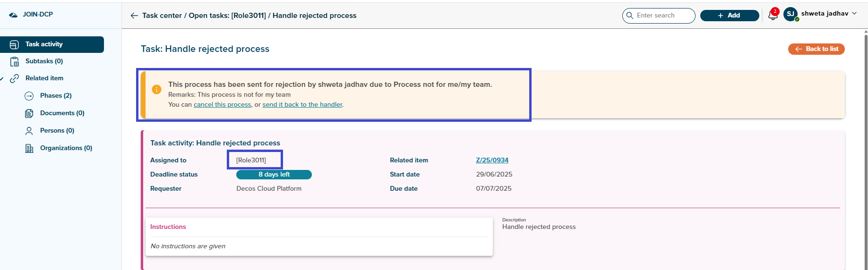
Task: Open related item Z/25/0934 link
Action: (492, 160)
